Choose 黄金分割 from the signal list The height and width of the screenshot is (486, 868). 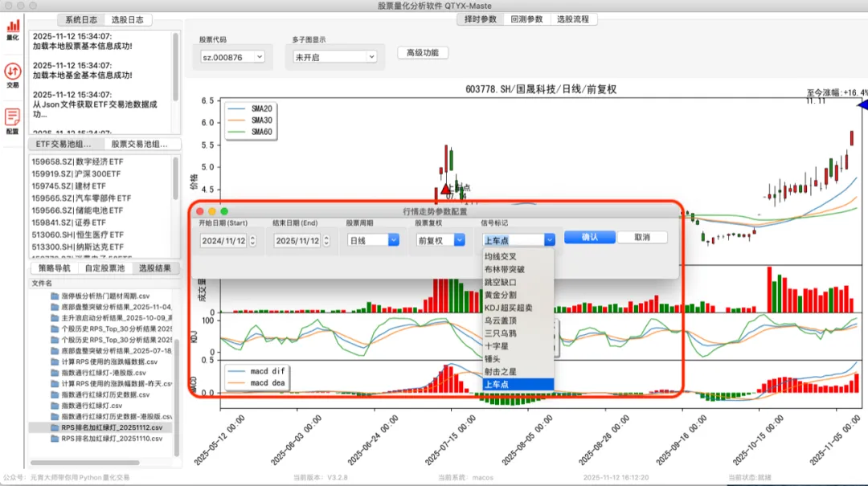[x=518, y=295]
